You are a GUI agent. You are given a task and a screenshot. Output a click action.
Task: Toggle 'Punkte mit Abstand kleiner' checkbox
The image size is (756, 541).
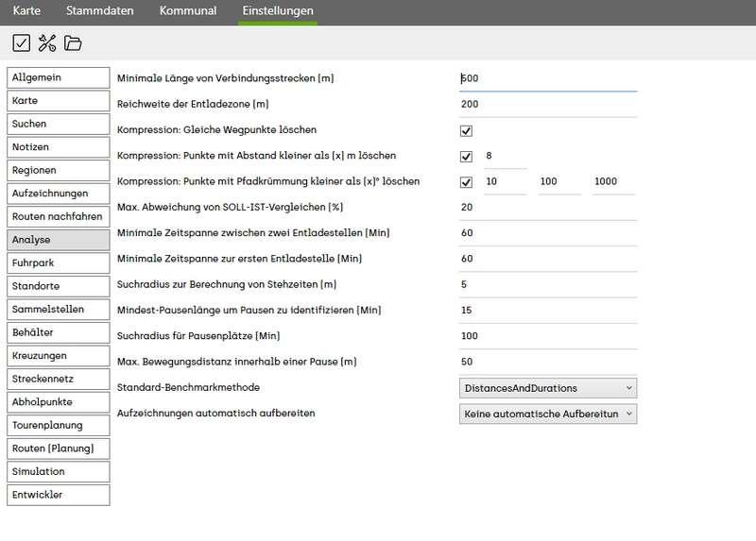[x=466, y=157]
